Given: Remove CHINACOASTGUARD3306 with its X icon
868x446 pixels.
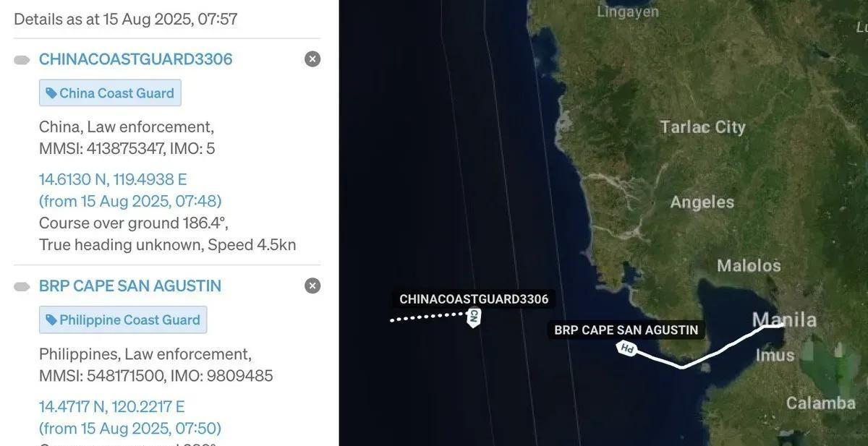Looking at the screenshot, I should pyautogui.click(x=312, y=59).
